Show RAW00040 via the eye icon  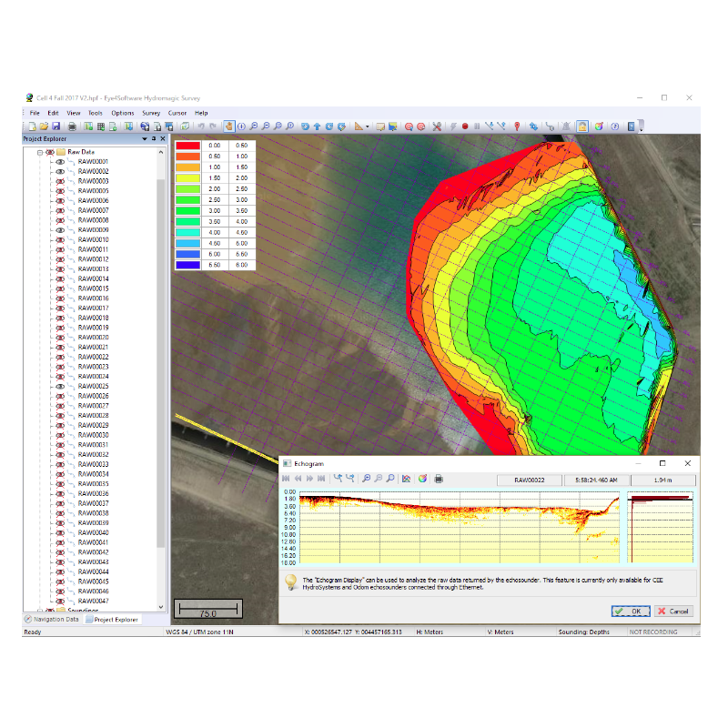[60, 532]
